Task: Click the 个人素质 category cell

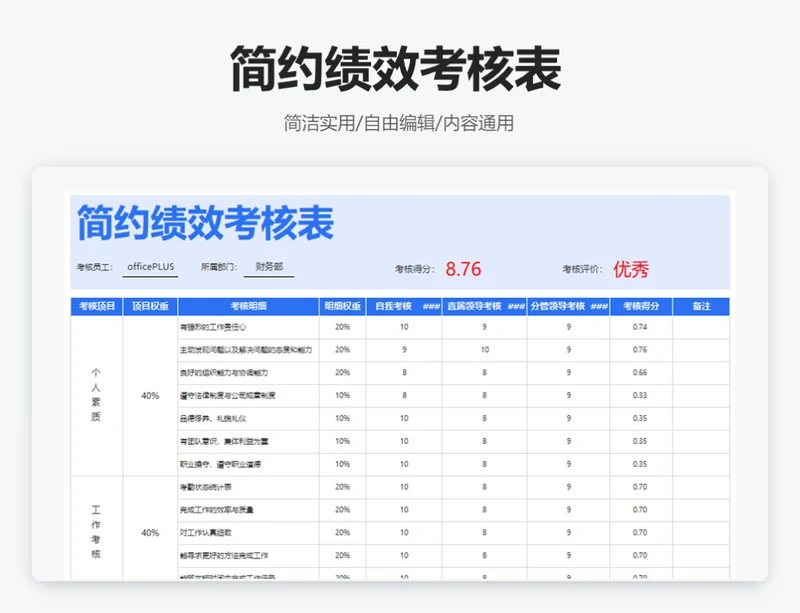Action: click(x=96, y=395)
